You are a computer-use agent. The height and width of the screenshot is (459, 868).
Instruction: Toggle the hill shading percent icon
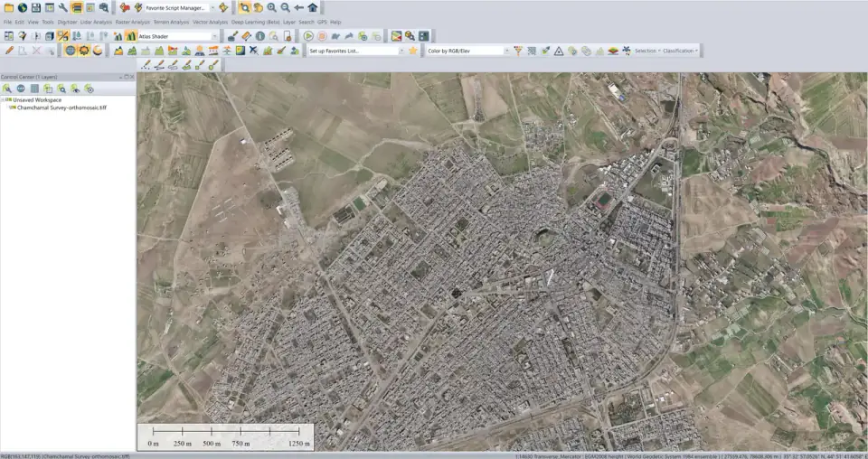[x=63, y=36]
